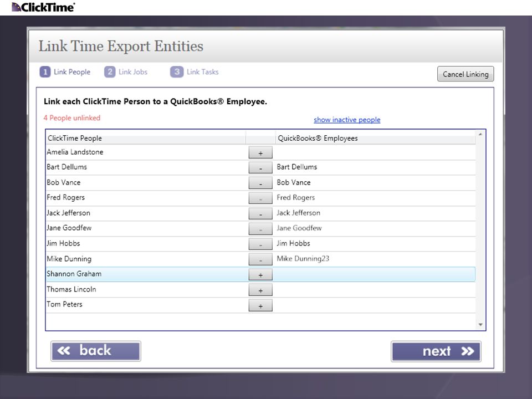The image size is (532, 399).
Task: Select Jack Jefferson in ClickTime People
Action: [x=69, y=213]
